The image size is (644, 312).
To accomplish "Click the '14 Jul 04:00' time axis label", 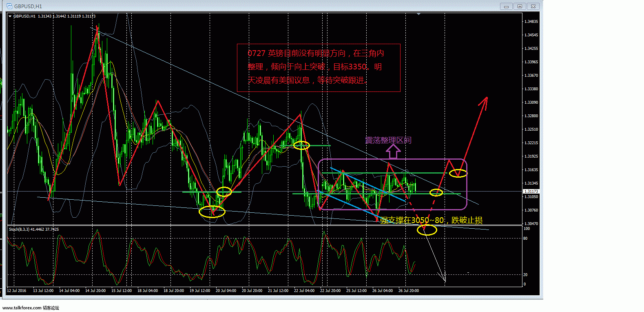I will pos(69,291).
